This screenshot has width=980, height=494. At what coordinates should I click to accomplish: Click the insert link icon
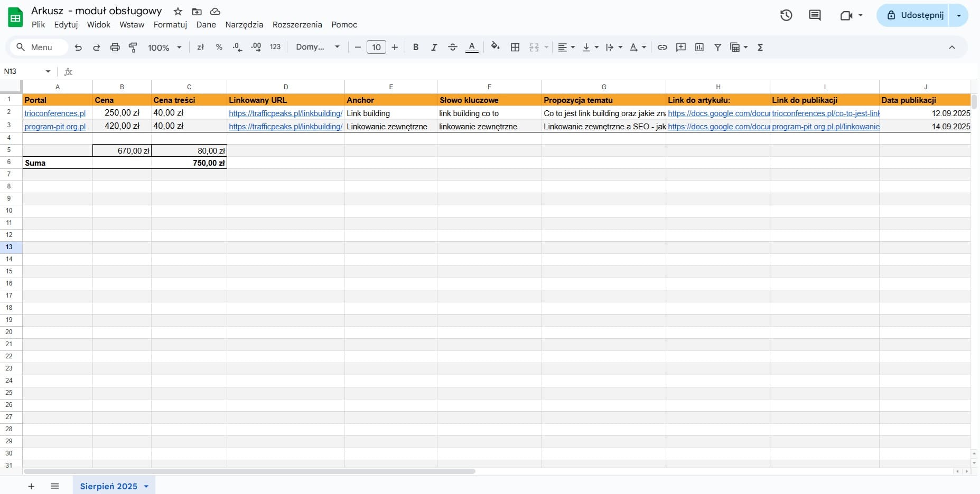662,47
